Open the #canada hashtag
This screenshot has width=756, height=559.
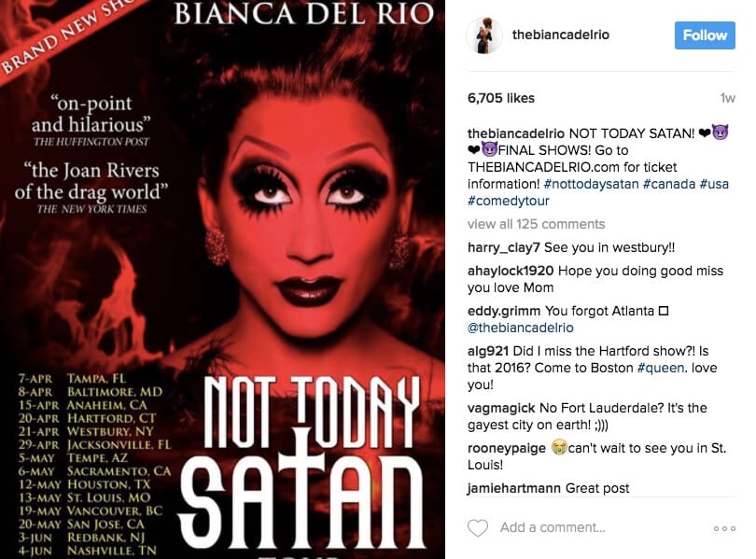(x=669, y=184)
